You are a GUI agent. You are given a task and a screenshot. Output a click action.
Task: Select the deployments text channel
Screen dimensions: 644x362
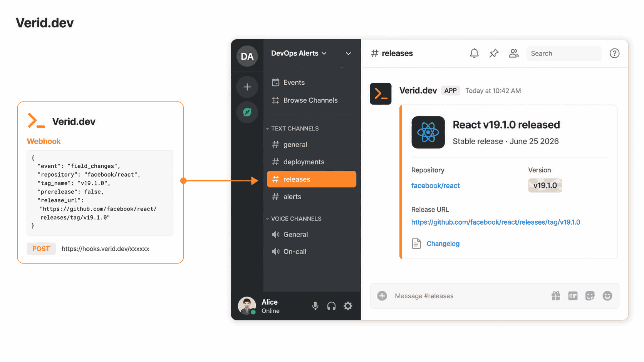click(311, 162)
